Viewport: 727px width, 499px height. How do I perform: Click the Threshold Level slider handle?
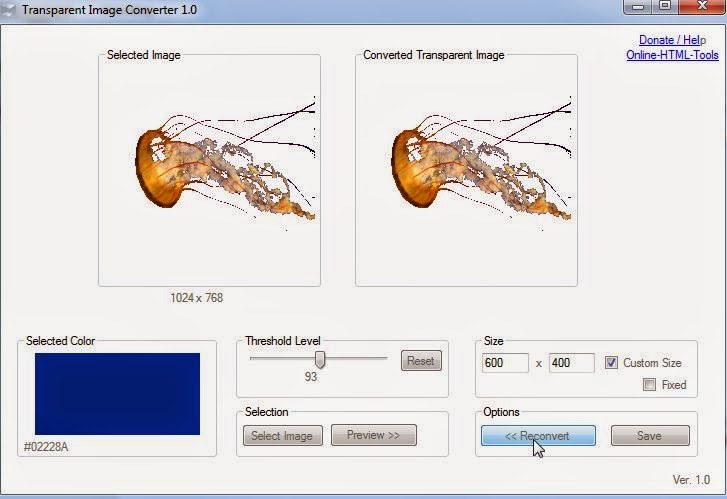320,359
